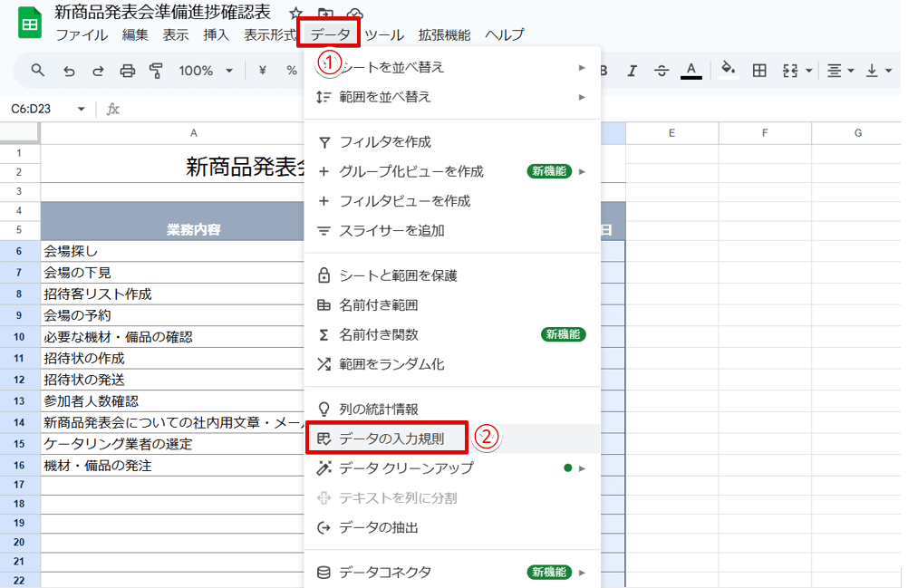Select cell ケータリング業者の選定

tap(172, 444)
